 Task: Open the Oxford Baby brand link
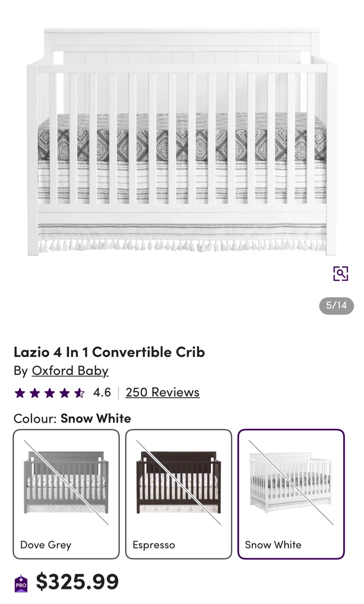70,370
